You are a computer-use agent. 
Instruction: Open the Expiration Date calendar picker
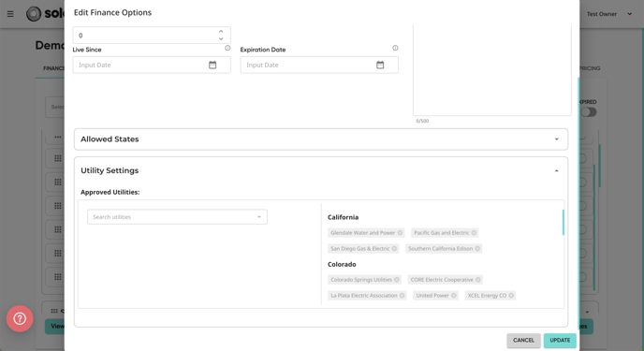[380, 65]
